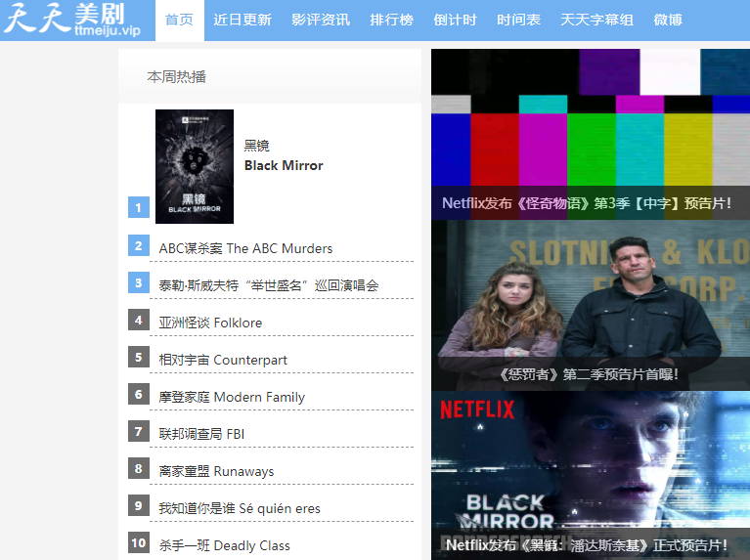Open The Punisher season two promo image
This screenshot has height=560, width=750.
coord(591,305)
